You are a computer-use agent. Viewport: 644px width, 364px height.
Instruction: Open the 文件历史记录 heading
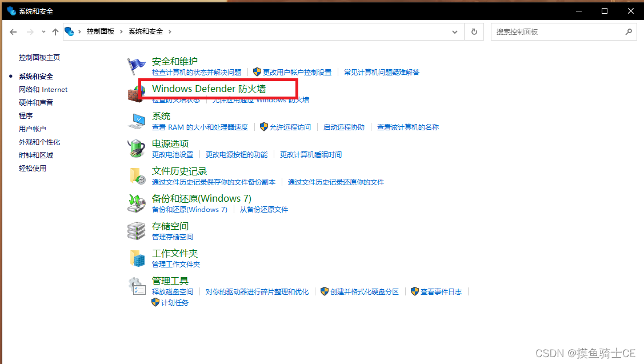point(179,171)
